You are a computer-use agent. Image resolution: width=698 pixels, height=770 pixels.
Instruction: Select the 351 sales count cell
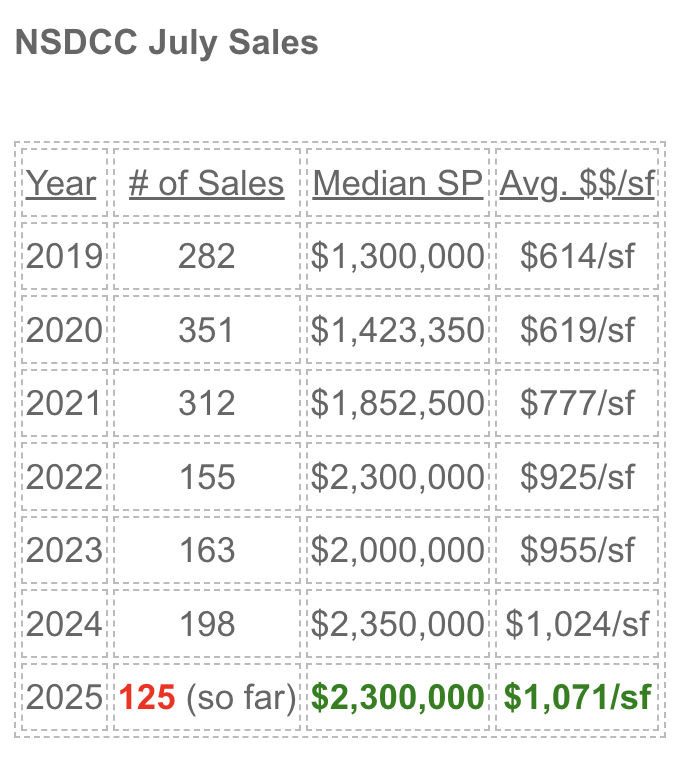click(x=206, y=330)
